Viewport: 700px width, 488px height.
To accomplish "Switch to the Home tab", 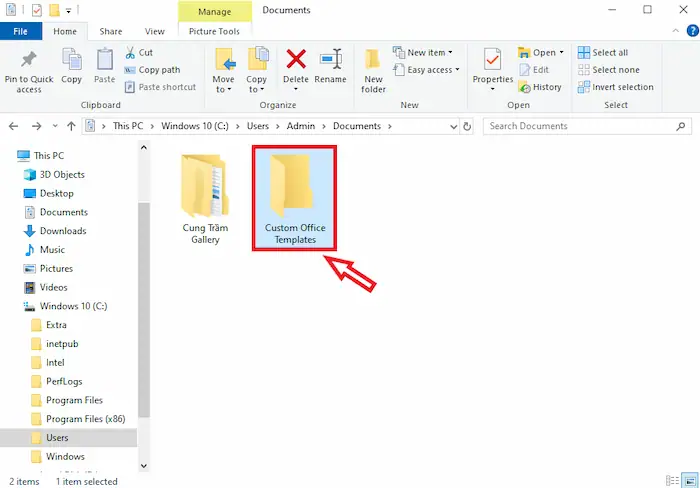I will [x=65, y=31].
